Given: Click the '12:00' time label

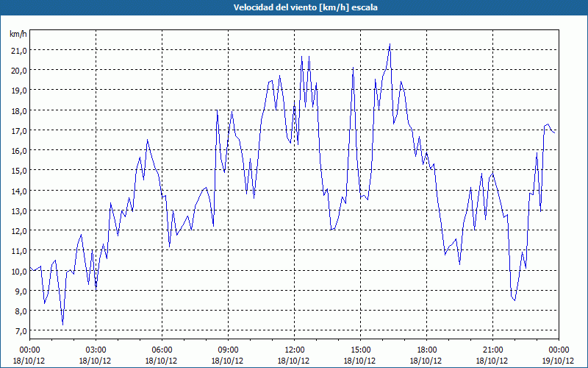Looking at the screenshot, I should pos(295,350).
